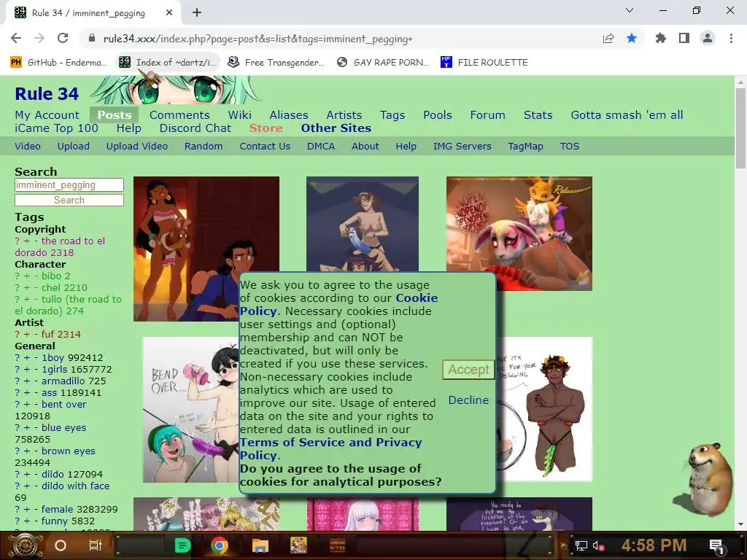Image resolution: width=747 pixels, height=560 pixels.
Task: Click the Rule 34 site logo heading
Action: click(x=47, y=94)
